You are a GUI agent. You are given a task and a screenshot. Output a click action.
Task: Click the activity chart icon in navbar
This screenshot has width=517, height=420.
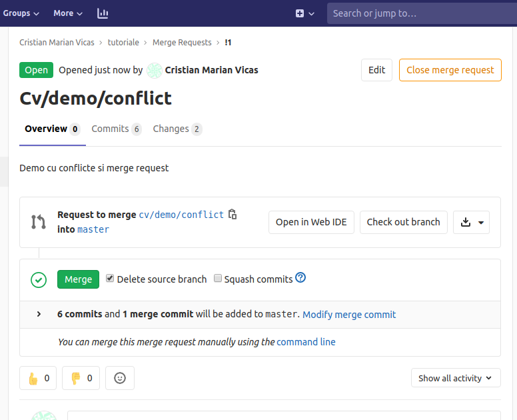(x=103, y=13)
